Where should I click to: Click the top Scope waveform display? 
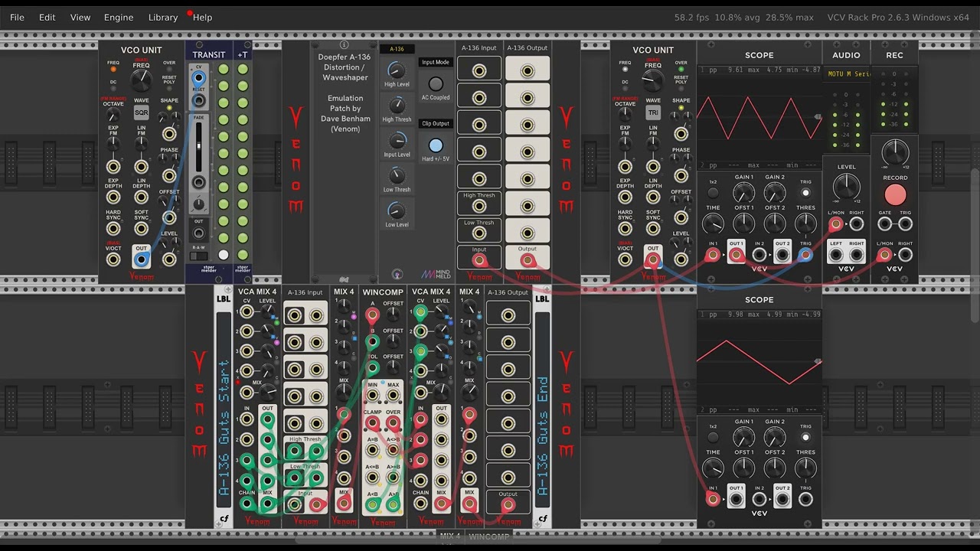tap(759, 118)
